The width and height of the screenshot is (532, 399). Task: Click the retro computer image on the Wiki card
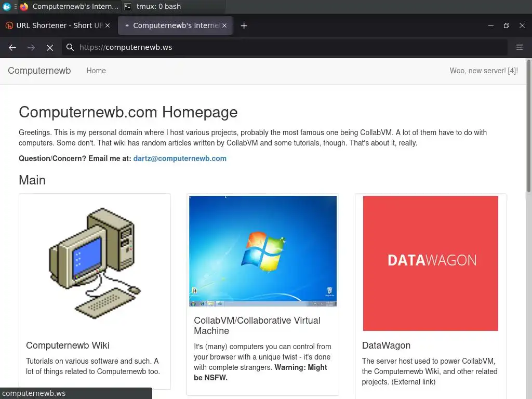coord(95,262)
